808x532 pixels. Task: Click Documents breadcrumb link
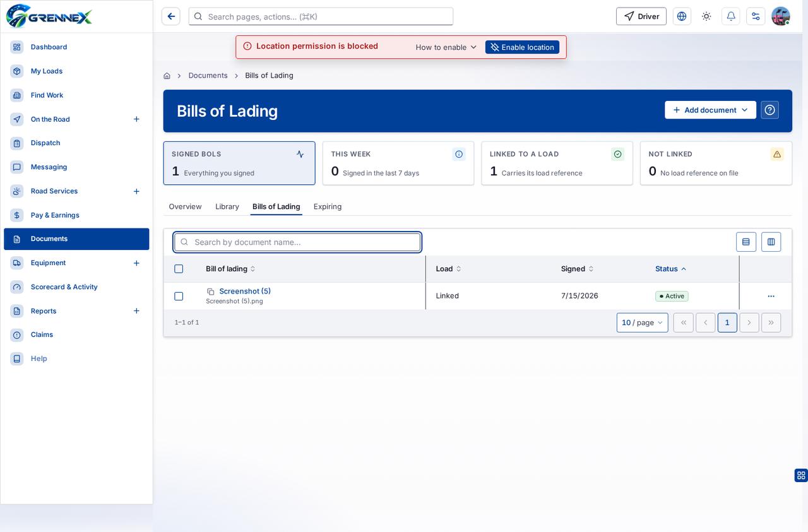pos(208,76)
